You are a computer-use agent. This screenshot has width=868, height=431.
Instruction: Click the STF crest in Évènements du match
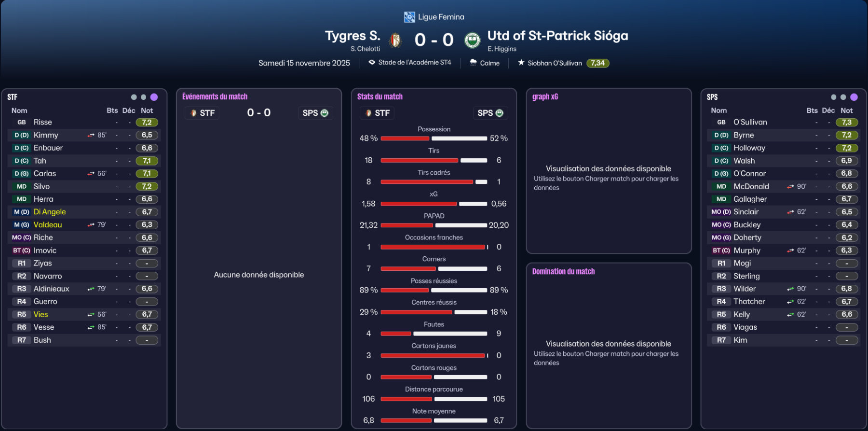193,113
